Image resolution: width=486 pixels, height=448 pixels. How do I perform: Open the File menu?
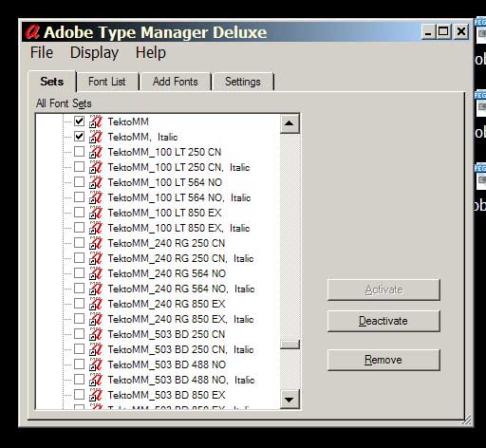(x=42, y=52)
